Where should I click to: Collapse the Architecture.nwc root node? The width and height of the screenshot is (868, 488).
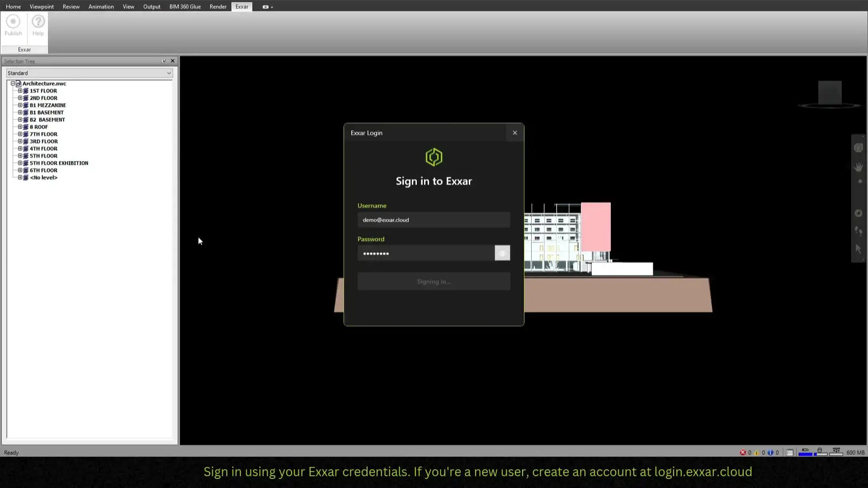pos(13,84)
